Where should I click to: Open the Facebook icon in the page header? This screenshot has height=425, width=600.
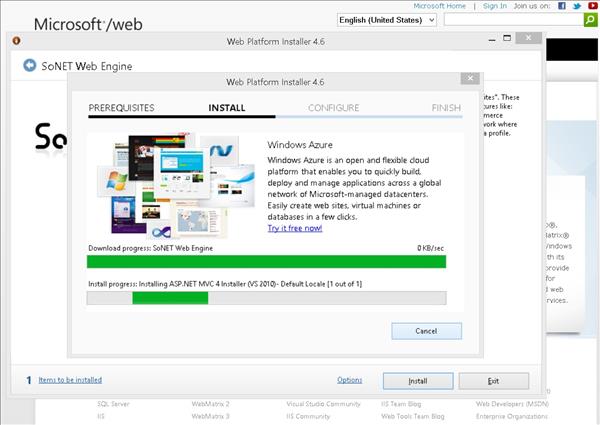tap(562, 6)
